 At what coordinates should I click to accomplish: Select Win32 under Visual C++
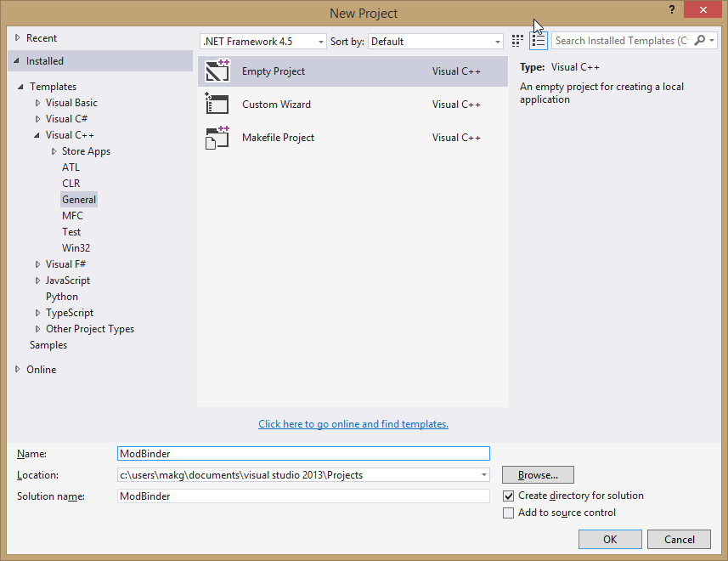pos(76,248)
